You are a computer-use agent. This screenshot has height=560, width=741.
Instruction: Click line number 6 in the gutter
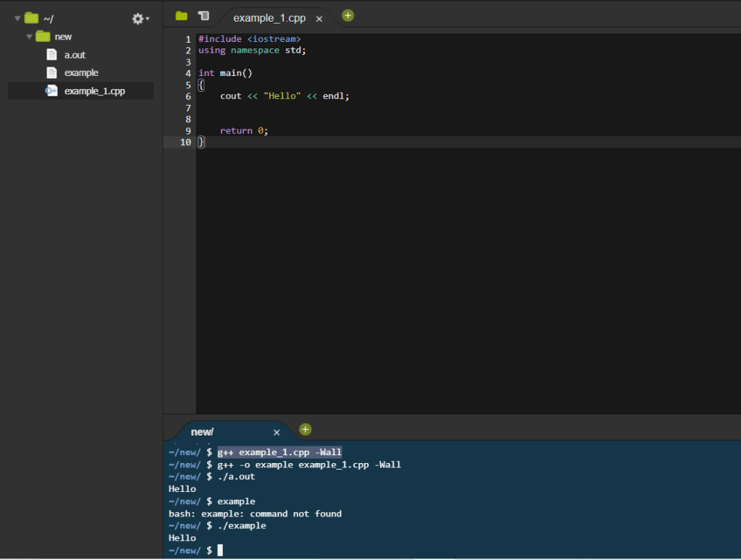pos(187,96)
